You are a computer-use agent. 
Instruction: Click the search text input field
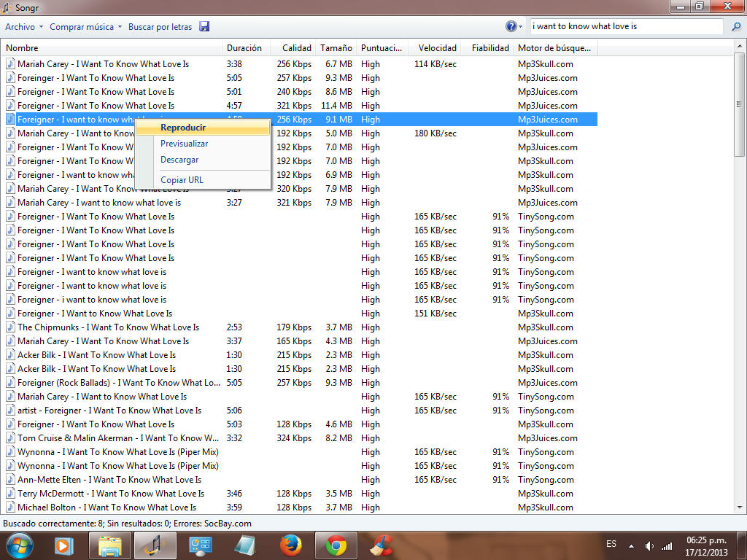(x=626, y=26)
